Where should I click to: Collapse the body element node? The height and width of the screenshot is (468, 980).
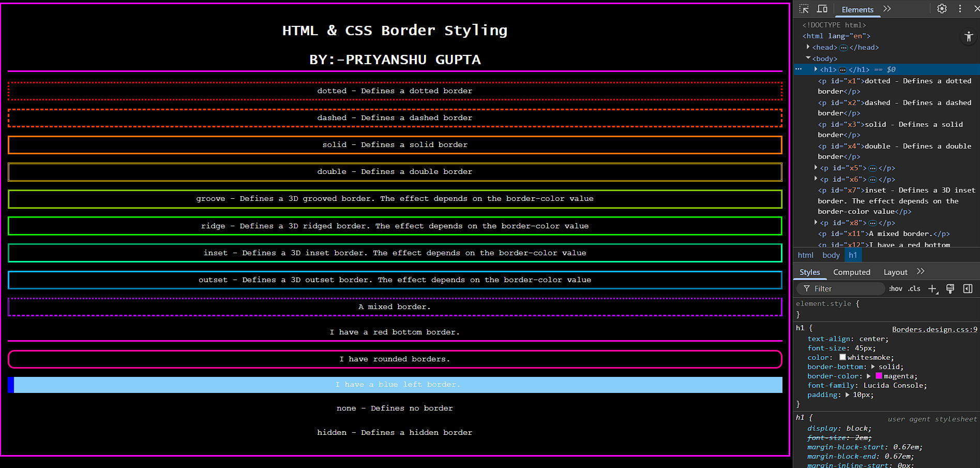tap(808, 58)
